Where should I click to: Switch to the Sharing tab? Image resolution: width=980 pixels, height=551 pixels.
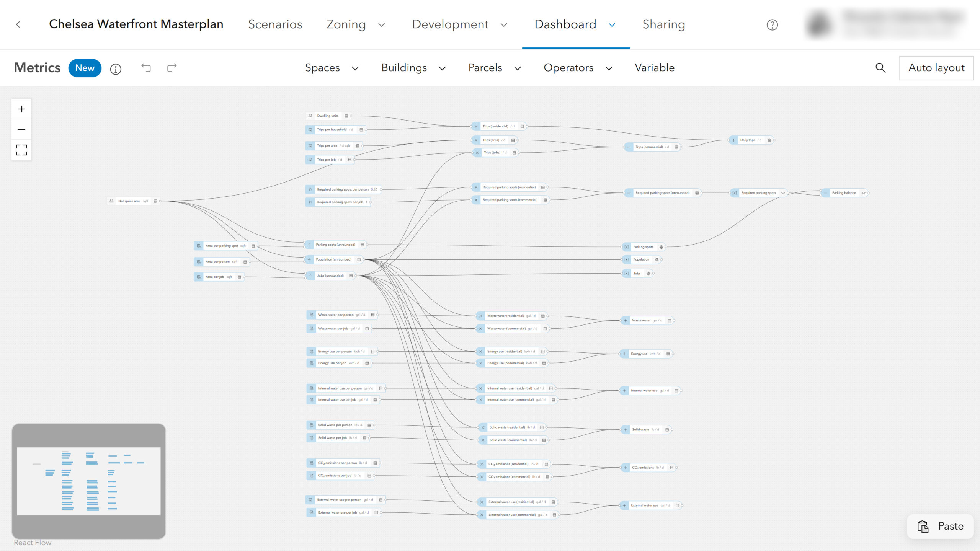point(663,24)
